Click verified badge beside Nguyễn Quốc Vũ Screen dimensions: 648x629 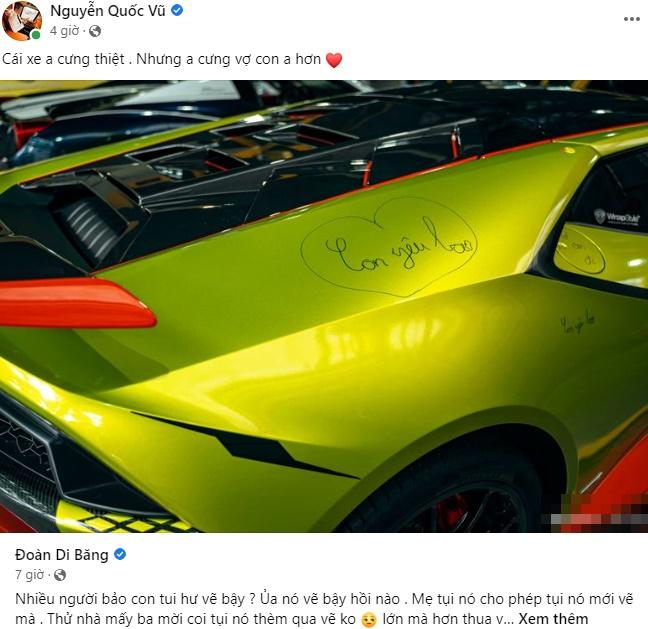point(177,11)
